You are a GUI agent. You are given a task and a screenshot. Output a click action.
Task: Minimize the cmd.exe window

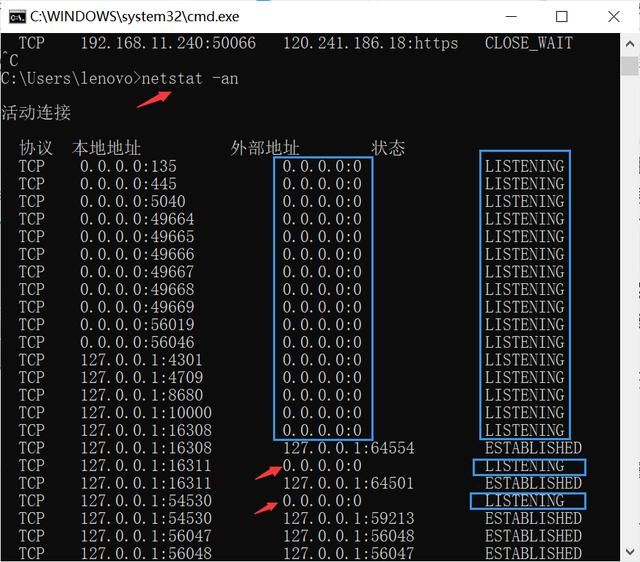(511, 17)
